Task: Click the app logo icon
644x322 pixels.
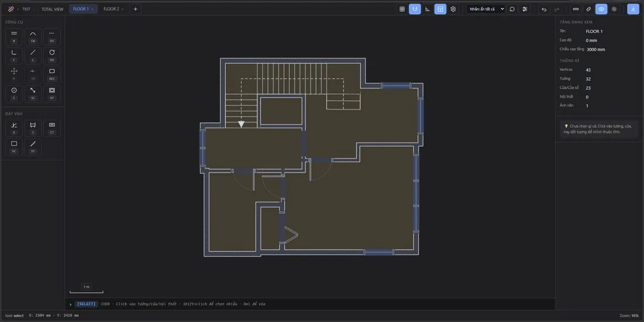Action: [11, 9]
